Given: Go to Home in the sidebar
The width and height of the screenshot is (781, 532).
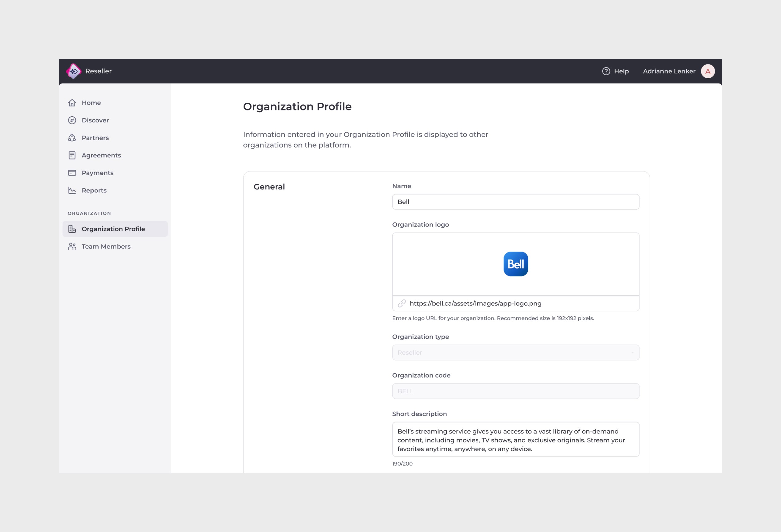Looking at the screenshot, I should pyautogui.click(x=115, y=103).
